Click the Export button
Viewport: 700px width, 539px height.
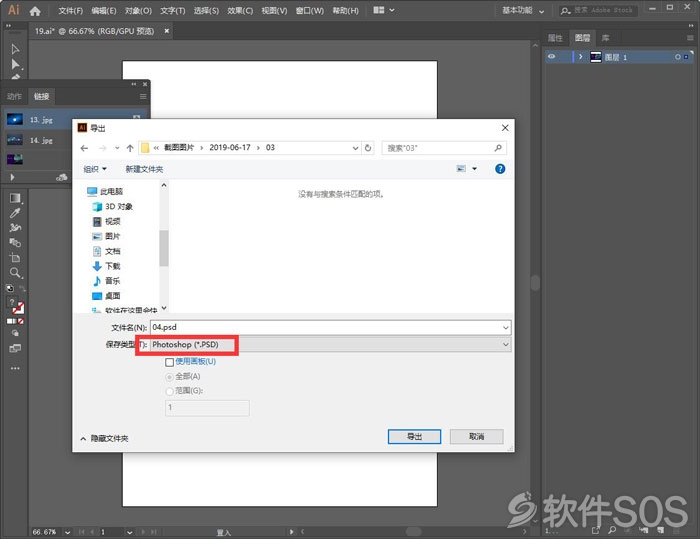(414, 437)
